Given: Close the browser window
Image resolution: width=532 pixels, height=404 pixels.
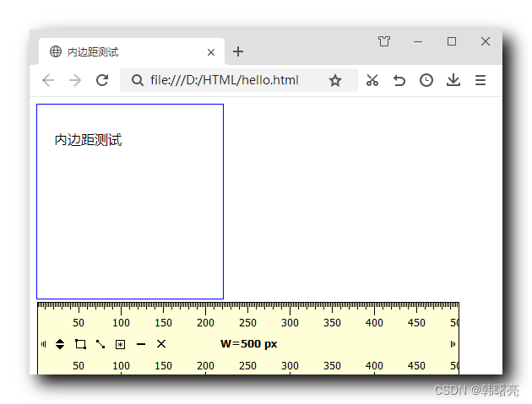Looking at the screenshot, I should click(x=486, y=41).
